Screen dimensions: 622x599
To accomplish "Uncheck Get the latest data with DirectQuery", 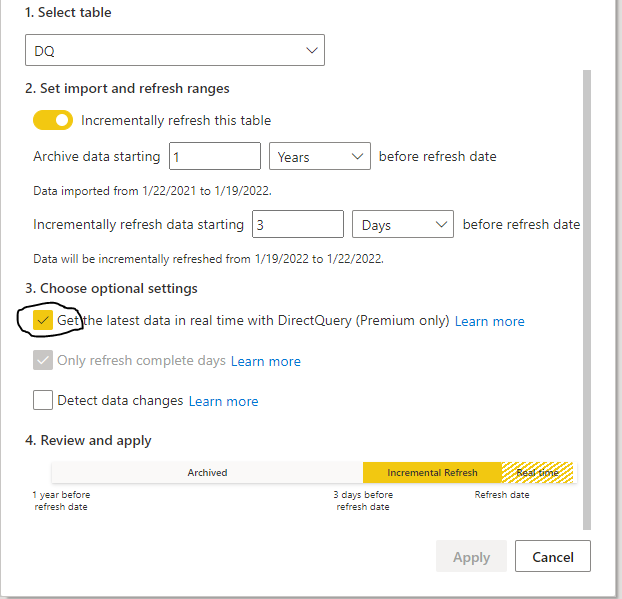I will coord(43,320).
